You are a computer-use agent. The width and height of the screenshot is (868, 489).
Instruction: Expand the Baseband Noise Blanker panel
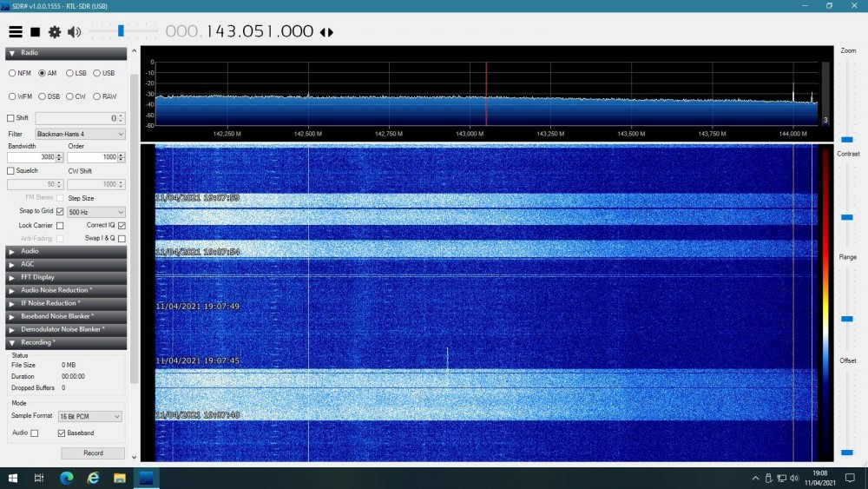click(x=66, y=316)
